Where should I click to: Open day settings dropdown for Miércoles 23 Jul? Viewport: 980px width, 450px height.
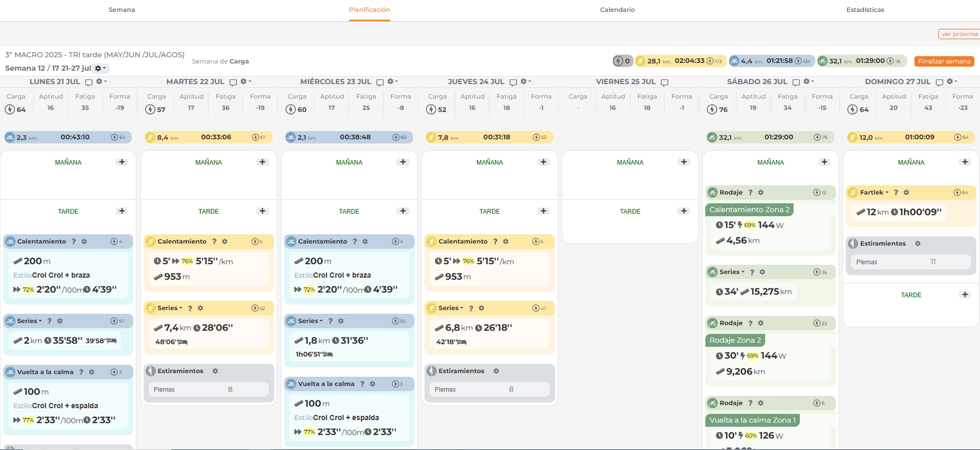click(x=392, y=82)
